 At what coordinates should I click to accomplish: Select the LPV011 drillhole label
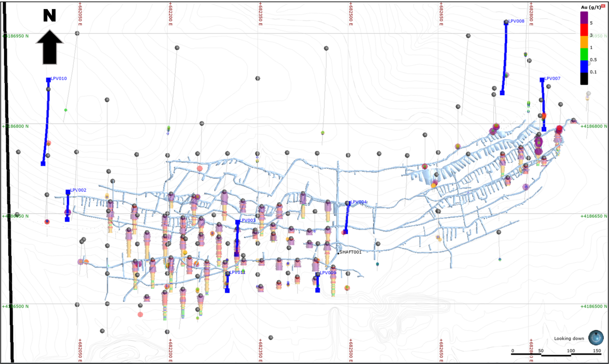click(237, 272)
